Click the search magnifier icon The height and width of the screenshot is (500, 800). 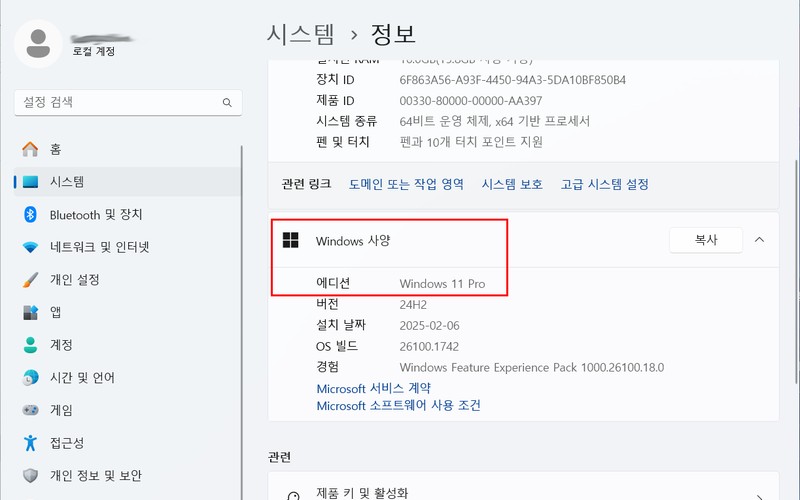[227, 103]
